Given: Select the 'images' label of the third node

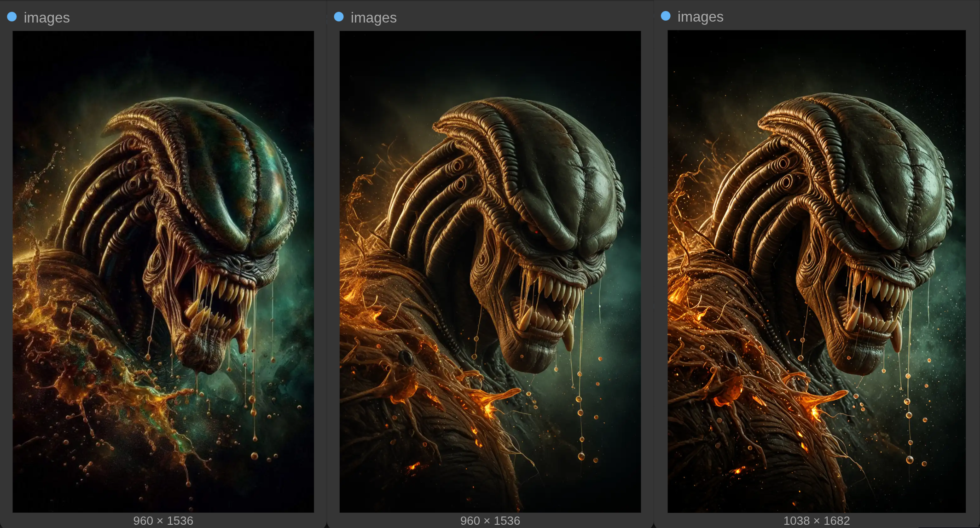Looking at the screenshot, I should pos(700,17).
